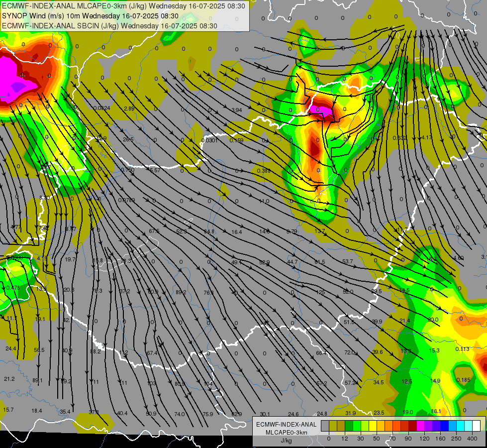
Task: Click the map value 74.0
Action: pos(180,414)
